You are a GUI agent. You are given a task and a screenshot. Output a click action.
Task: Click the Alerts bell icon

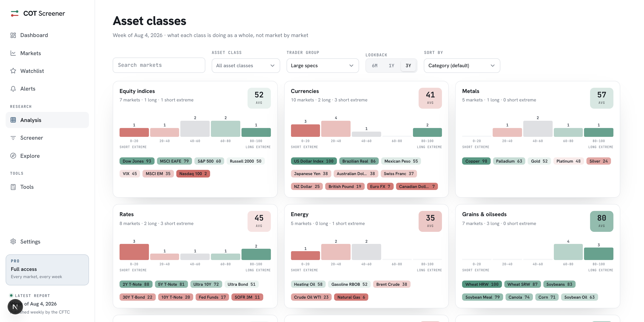pyautogui.click(x=13, y=89)
